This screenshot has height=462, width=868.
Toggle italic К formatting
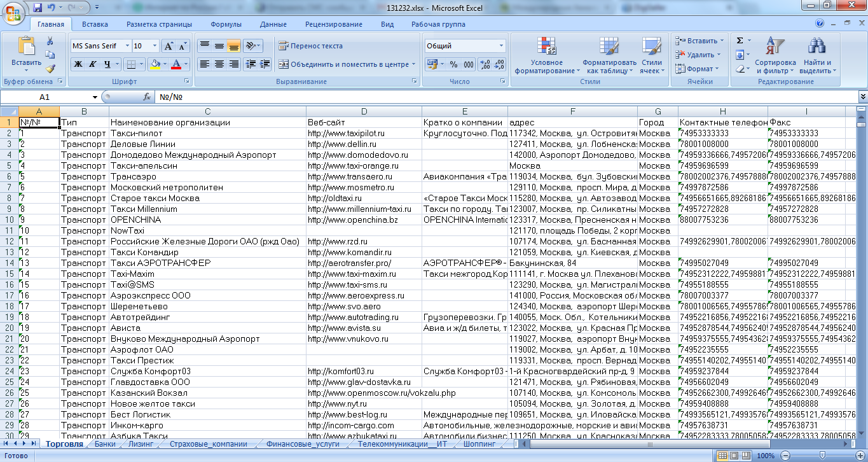coord(92,64)
